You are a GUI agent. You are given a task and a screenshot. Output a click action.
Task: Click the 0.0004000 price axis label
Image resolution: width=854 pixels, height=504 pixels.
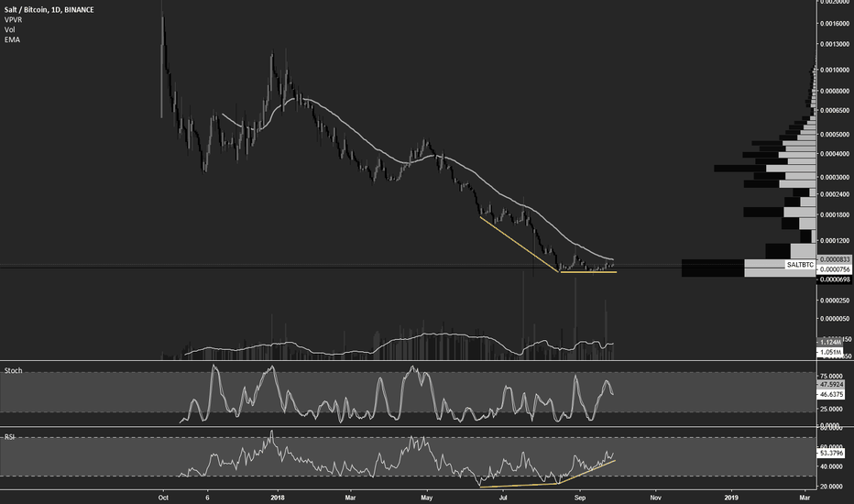pos(835,154)
